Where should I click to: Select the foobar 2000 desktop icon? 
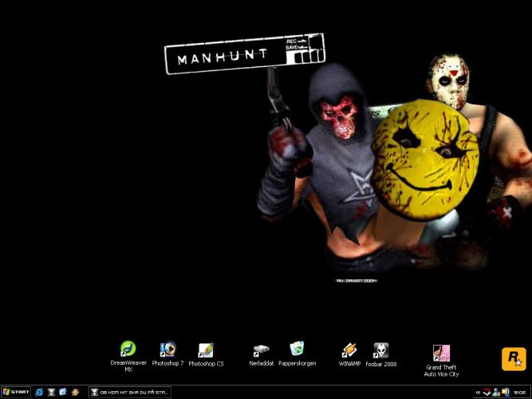coord(380,350)
